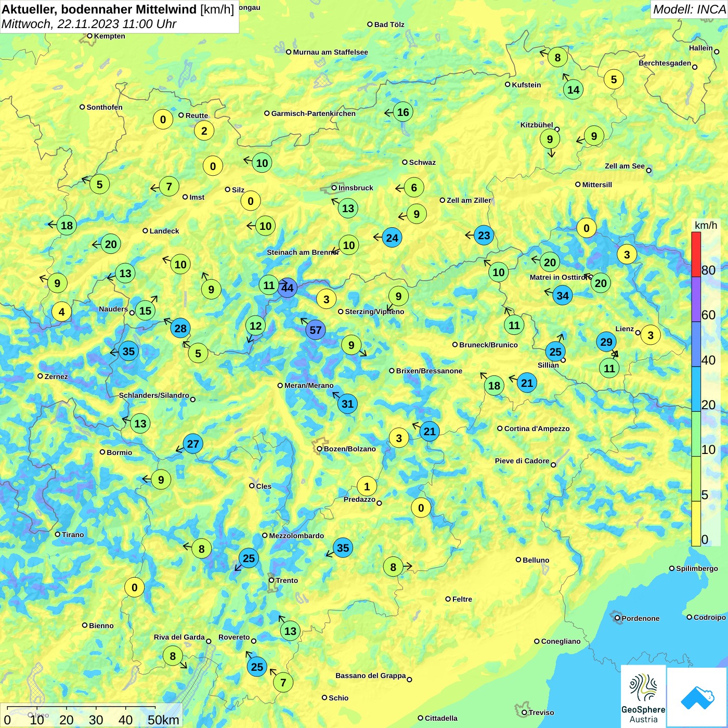Click the Innsbruck city label
This screenshot has width=728, height=728.
(x=356, y=188)
